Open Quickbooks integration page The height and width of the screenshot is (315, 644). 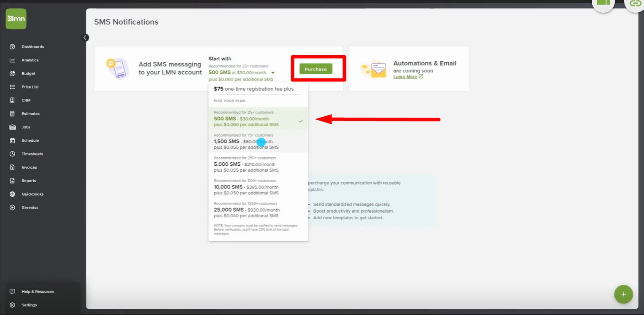(32, 194)
